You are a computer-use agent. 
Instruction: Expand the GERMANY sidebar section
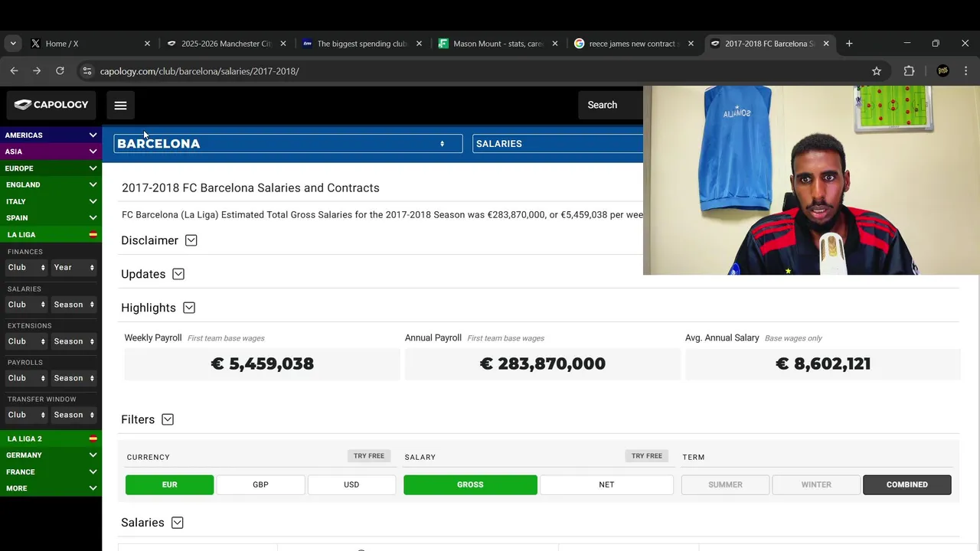(x=51, y=455)
